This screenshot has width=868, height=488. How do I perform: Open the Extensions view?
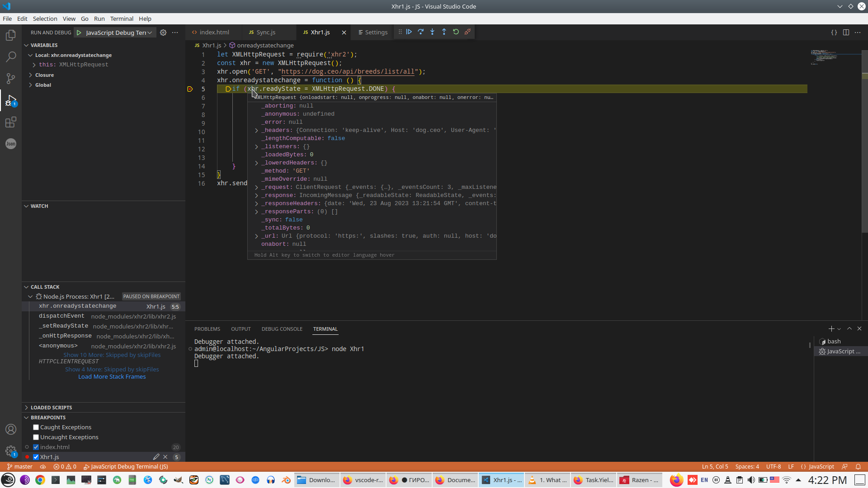(x=11, y=122)
